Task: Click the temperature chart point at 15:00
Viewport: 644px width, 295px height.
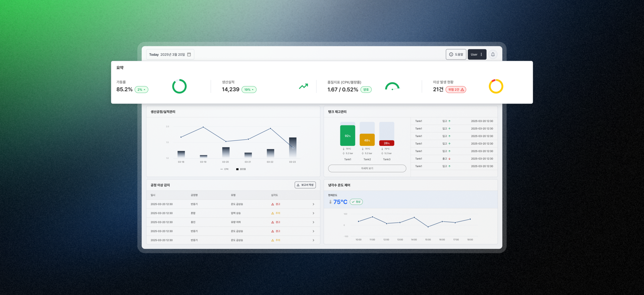Action: click(x=428, y=227)
